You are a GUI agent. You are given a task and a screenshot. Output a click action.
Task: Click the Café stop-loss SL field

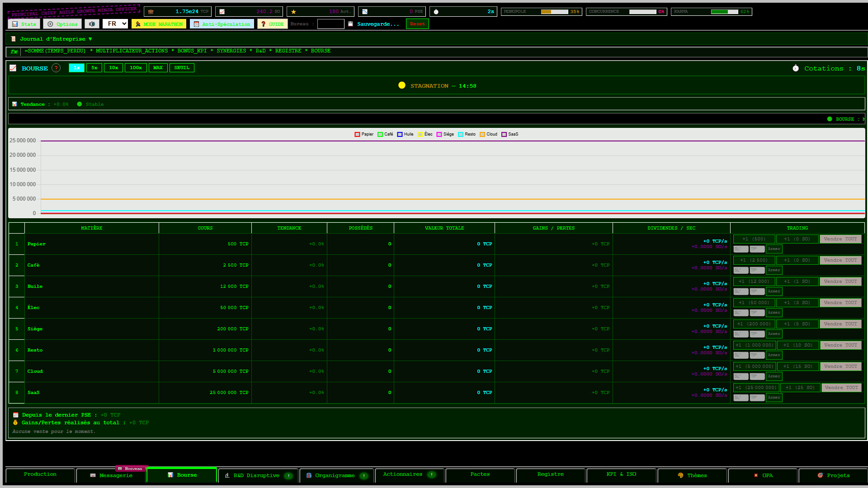[x=741, y=270]
